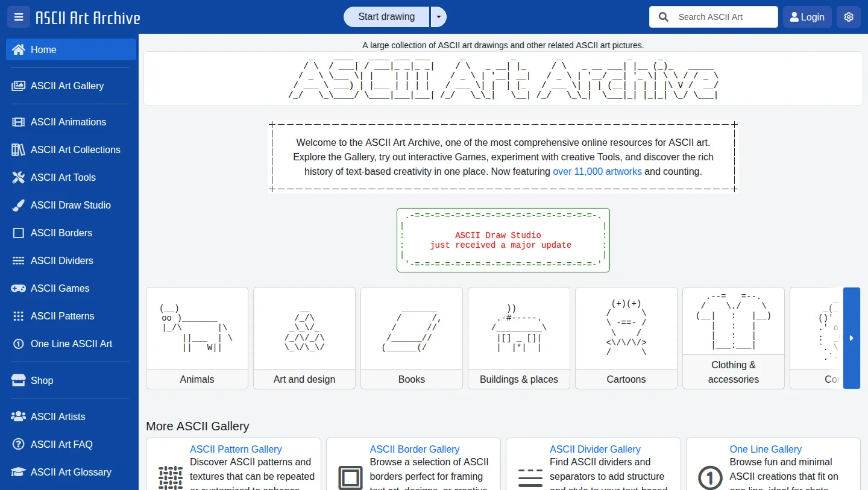This screenshot has width=868, height=490.
Task: Click the ASCII Art Gallery images icon
Action: click(19, 86)
